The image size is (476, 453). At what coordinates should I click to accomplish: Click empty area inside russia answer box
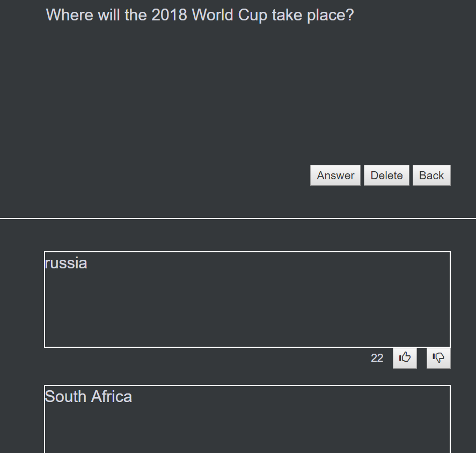(247, 310)
